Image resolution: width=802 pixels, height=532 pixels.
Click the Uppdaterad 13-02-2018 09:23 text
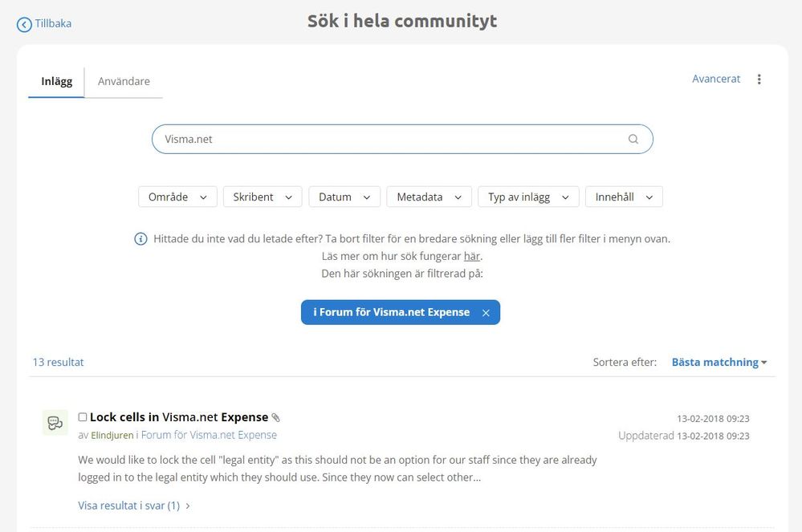(x=684, y=436)
